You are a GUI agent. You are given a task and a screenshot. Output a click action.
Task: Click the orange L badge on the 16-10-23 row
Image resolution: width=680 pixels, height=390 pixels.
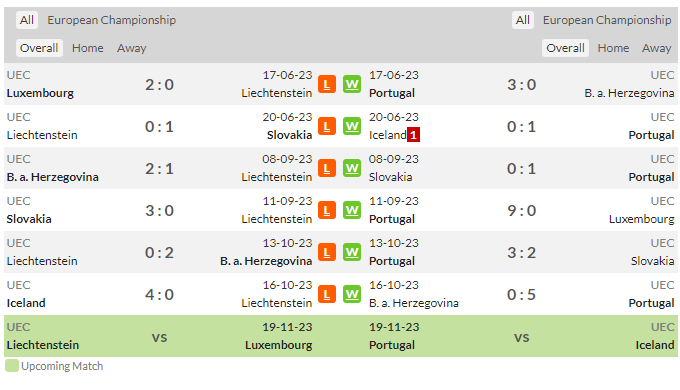pyautogui.click(x=327, y=295)
